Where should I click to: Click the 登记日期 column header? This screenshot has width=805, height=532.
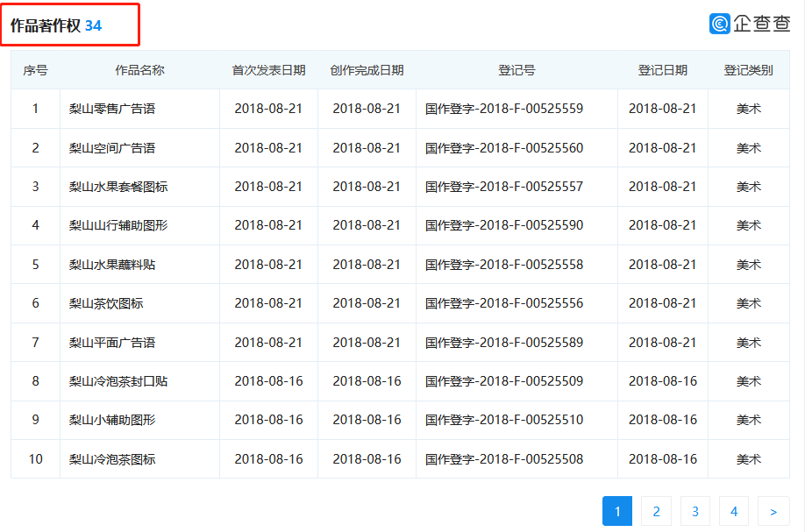(x=662, y=70)
